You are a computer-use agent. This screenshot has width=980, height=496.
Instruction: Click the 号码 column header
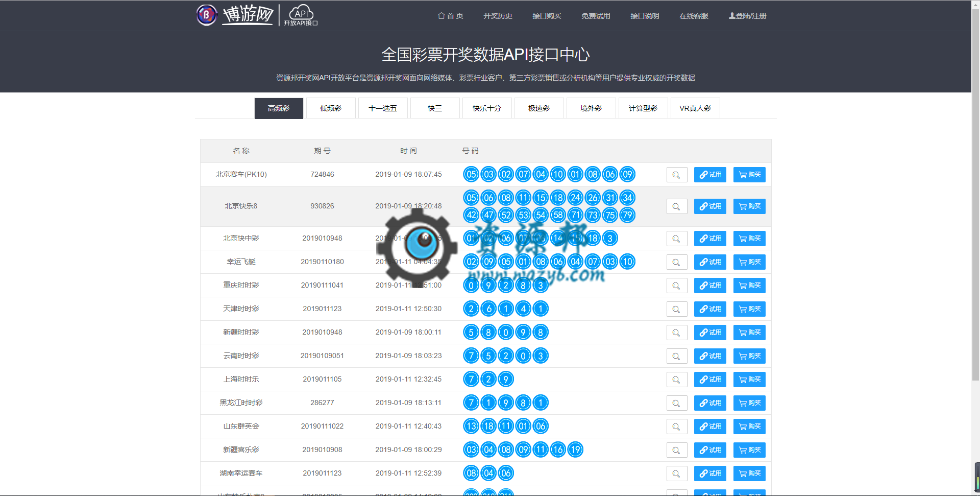point(470,151)
